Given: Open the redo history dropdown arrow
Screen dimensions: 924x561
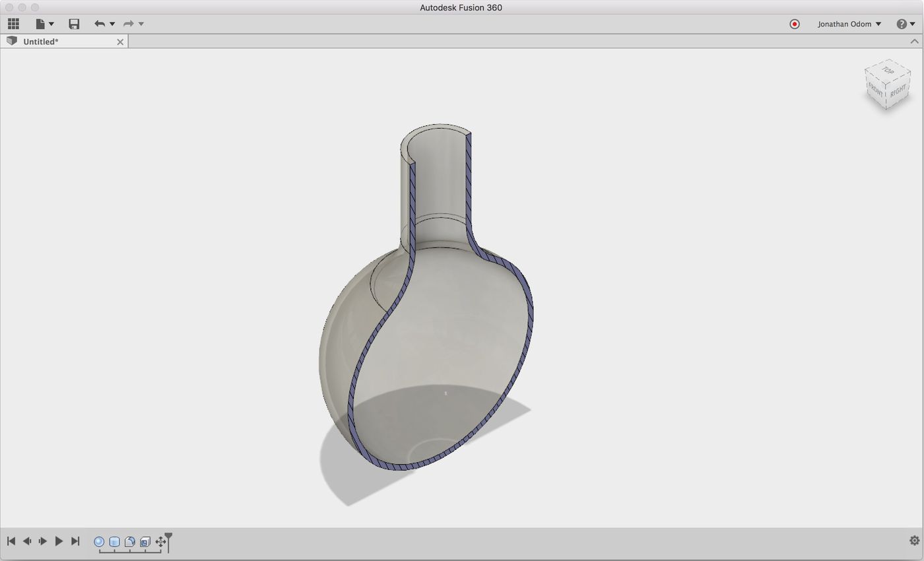Looking at the screenshot, I should click(x=141, y=24).
